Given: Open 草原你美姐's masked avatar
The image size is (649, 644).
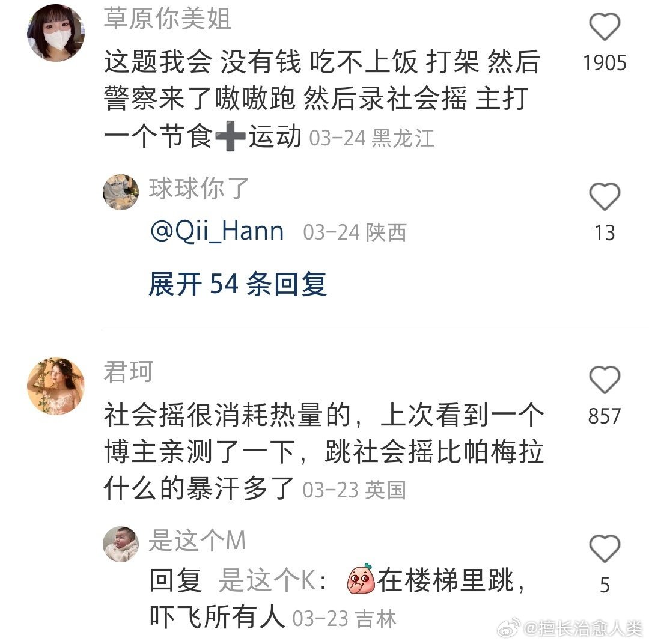Looking at the screenshot, I should 56,33.
